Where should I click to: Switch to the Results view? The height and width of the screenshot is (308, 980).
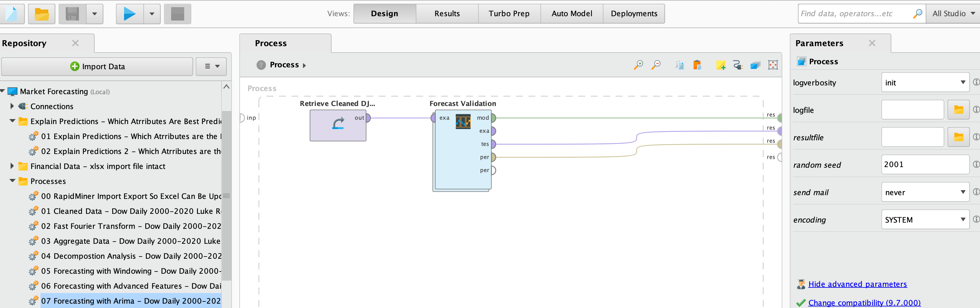click(447, 14)
